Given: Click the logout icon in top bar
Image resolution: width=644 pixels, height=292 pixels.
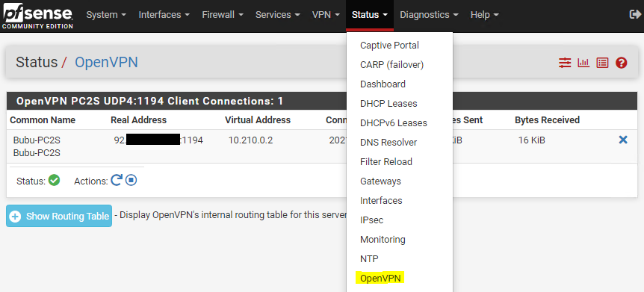Looking at the screenshot, I should [634, 14].
